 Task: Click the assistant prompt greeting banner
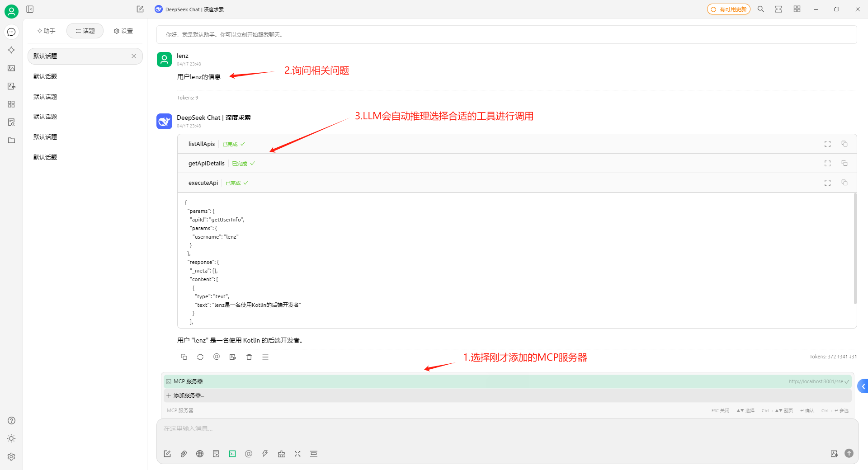pyautogui.click(x=506, y=34)
